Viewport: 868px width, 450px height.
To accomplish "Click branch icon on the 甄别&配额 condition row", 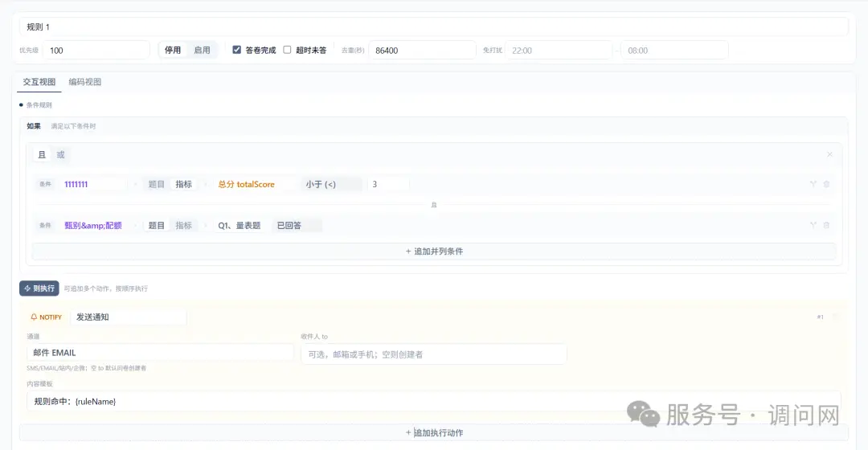I will (x=813, y=225).
